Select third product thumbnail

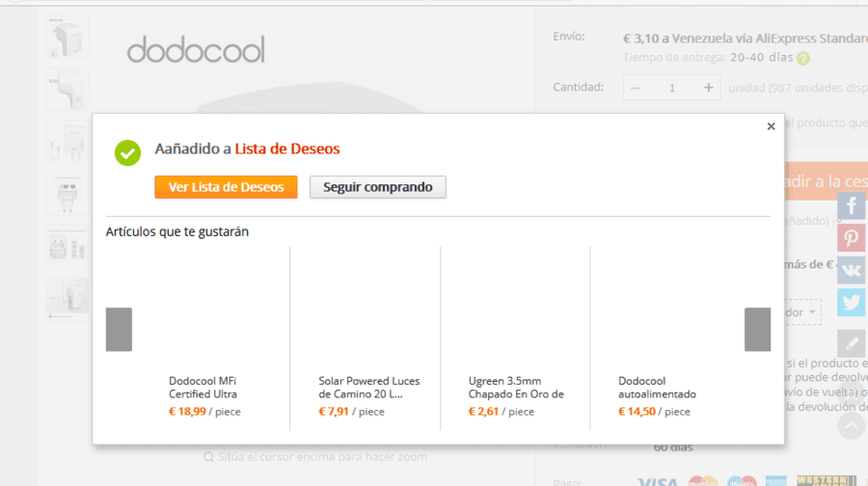pos(67,142)
